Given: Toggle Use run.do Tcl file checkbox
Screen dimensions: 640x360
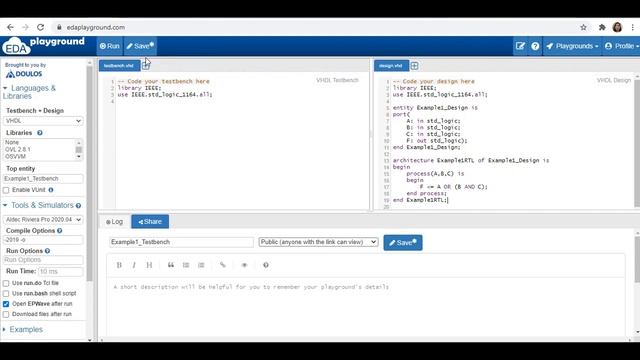Looking at the screenshot, I should (6, 283).
